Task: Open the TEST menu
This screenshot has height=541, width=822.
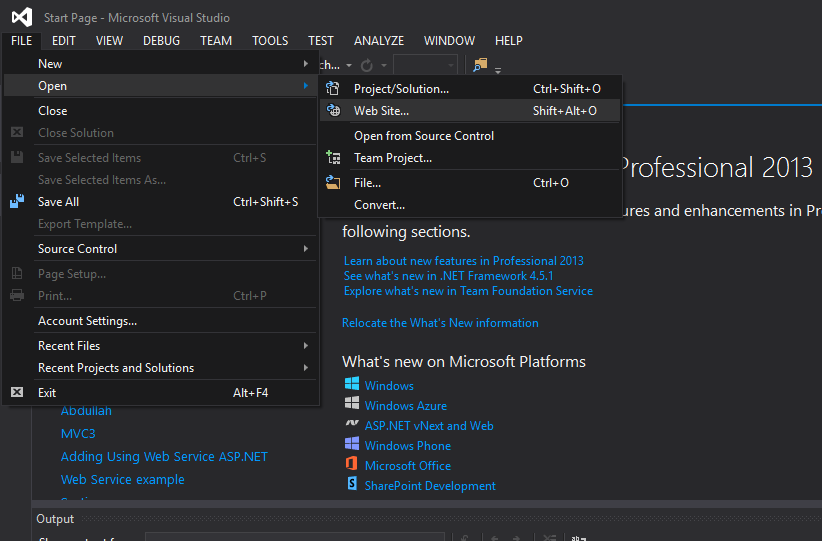Action: click(320, 40)
